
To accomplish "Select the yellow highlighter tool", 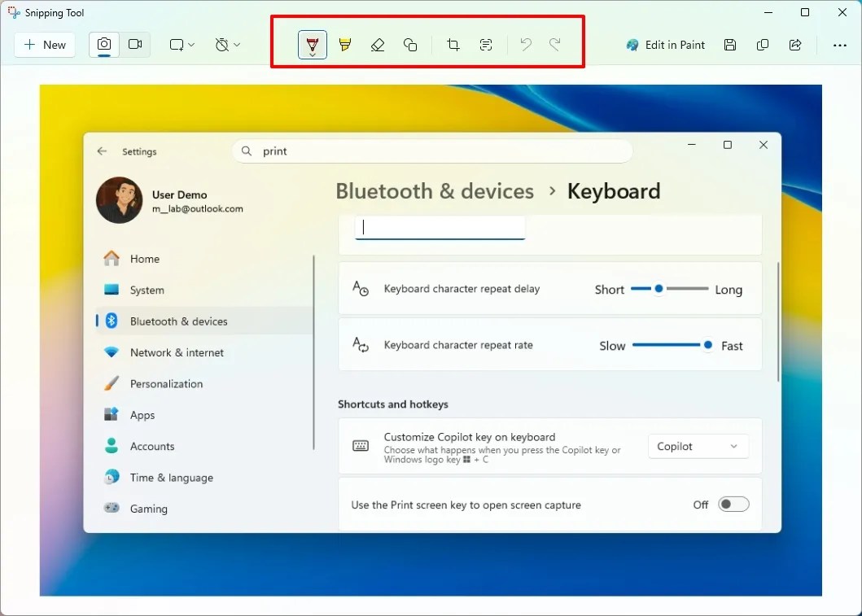I will [345, 45].
